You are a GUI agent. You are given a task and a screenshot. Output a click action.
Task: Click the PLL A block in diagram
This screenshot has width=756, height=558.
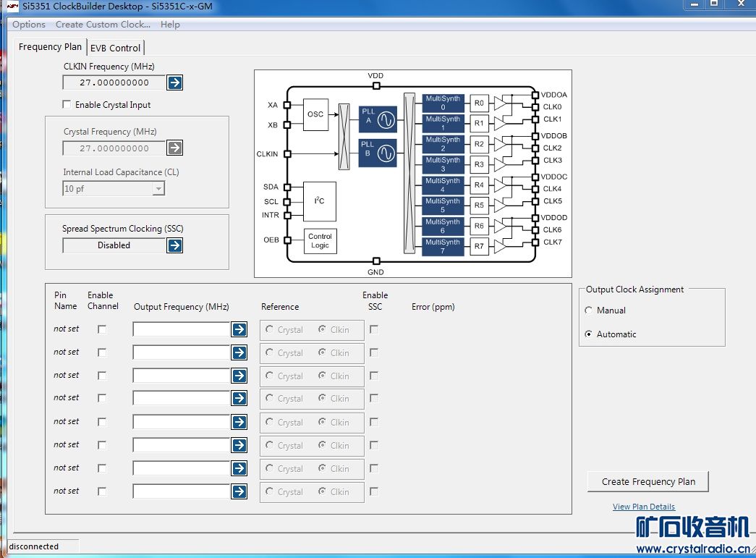[x=378, y=119]
